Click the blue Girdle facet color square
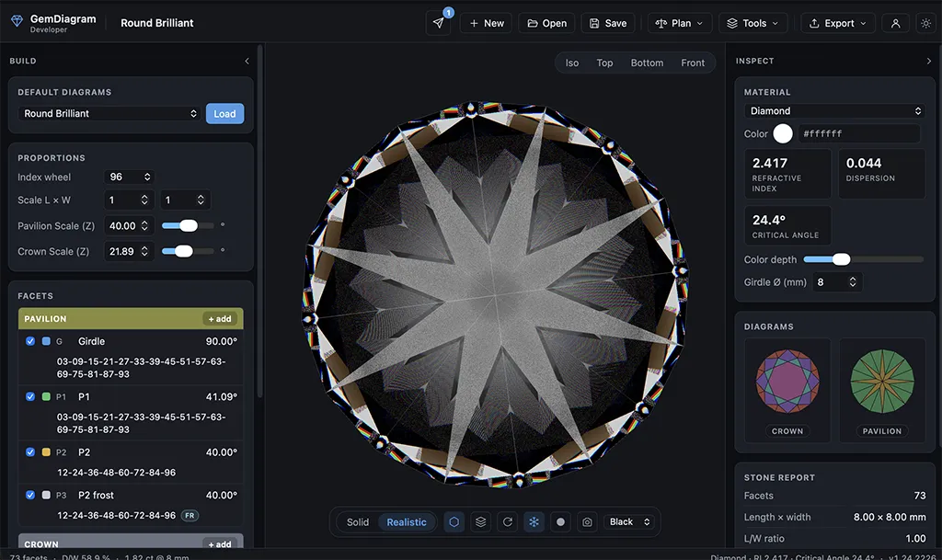The width and height of the screenshot is (942, 560). 46,341
